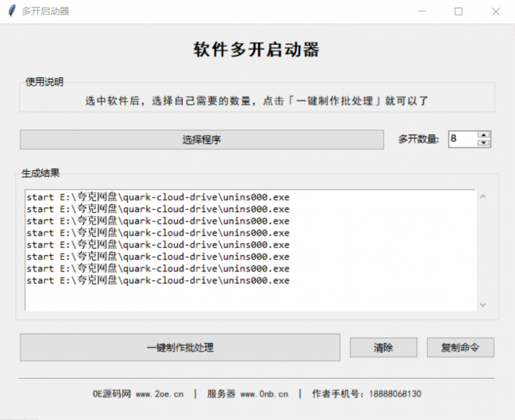The width and height of the screenshot is (515, 420).
Task: Click the scrollbar down arrow of 生成结果
Action: (482, 305)
